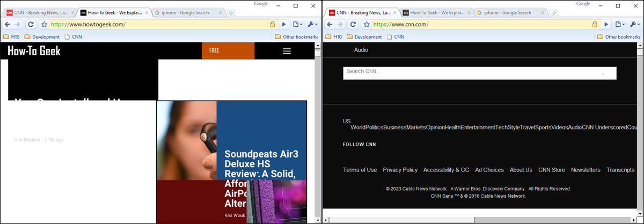Close the CNN tab in the left window

click(x=74, y=12)
